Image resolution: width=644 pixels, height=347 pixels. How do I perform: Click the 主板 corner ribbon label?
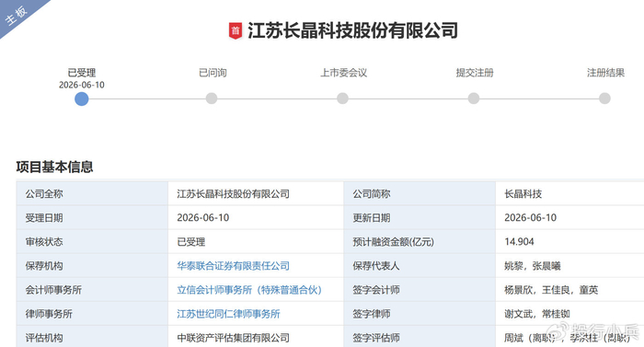(x=17, y=16)
